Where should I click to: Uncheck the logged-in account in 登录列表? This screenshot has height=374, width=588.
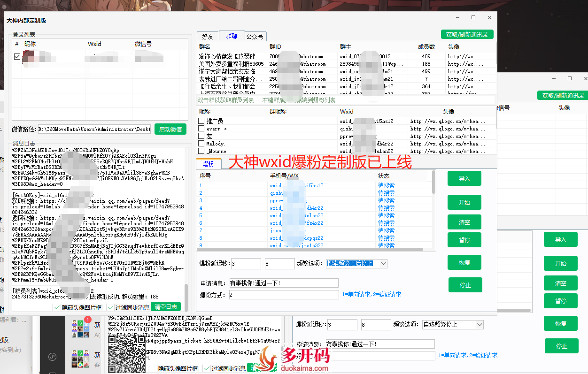17,56
